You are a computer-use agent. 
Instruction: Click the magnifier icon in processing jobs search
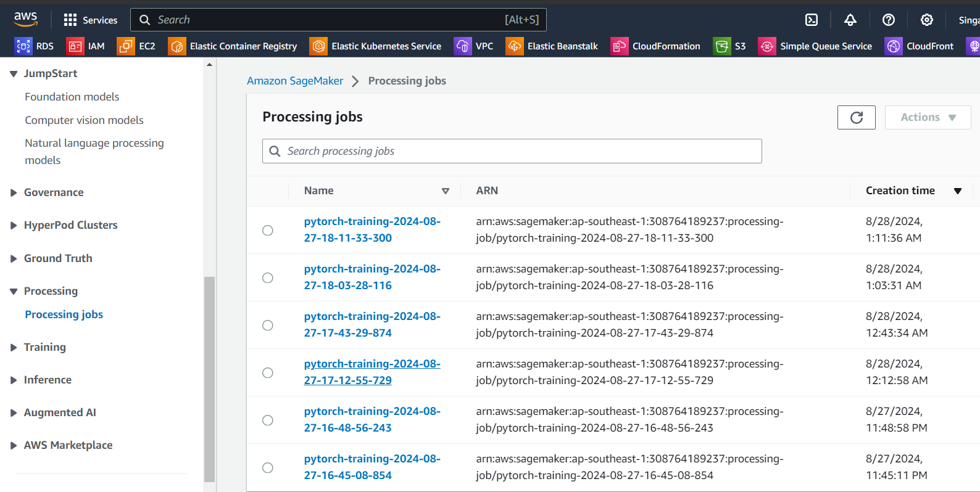(x=275, y=151)
